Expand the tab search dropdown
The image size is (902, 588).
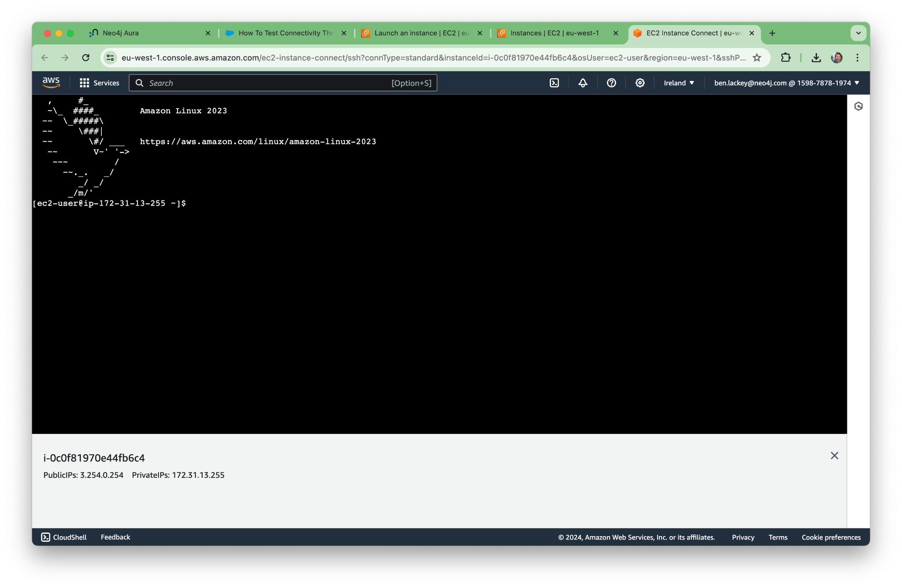click(858, 33)
